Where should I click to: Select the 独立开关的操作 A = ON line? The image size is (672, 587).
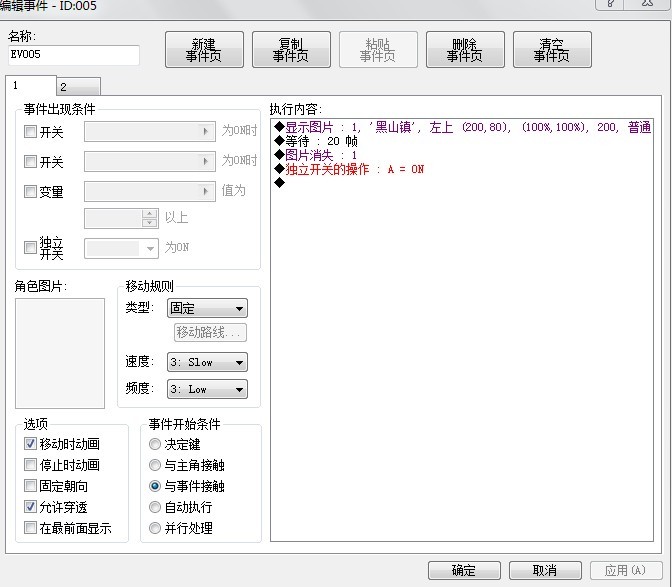pos(349,169)
